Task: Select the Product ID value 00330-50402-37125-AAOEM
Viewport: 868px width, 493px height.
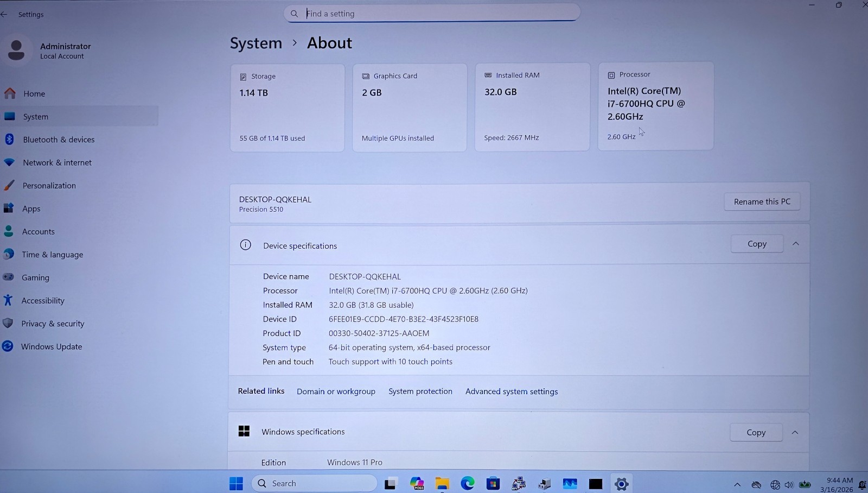Action: [x=379, y=333]
